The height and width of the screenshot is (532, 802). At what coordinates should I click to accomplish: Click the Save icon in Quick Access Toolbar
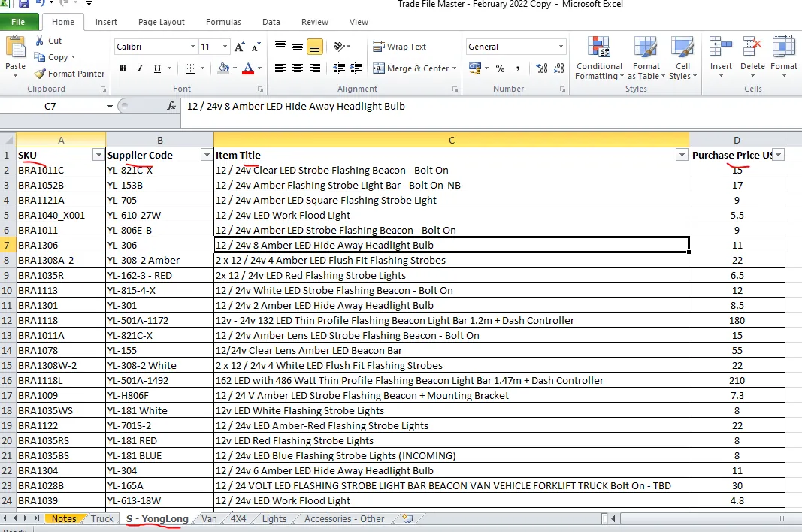(x=23, y=3)
